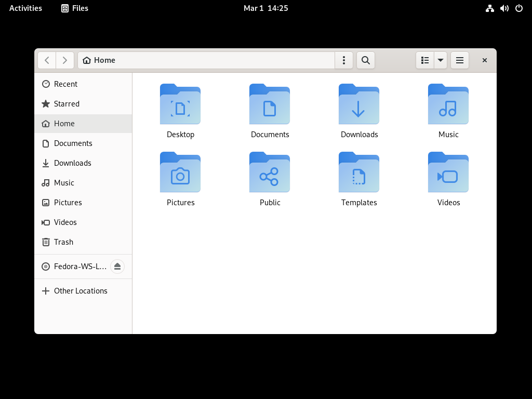
Task: Open Music in the sidebar
Action: [x=83, y=182]
